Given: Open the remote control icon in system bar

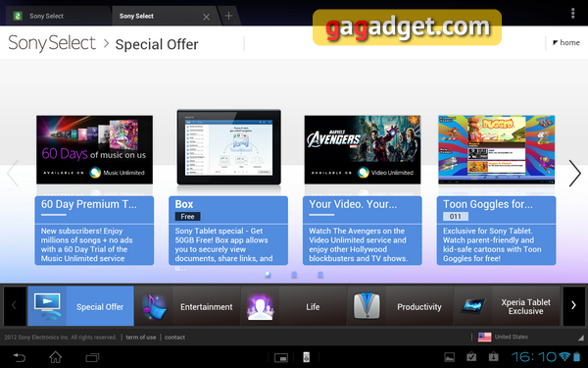Looking at the screenshot, I should [307, 357].
